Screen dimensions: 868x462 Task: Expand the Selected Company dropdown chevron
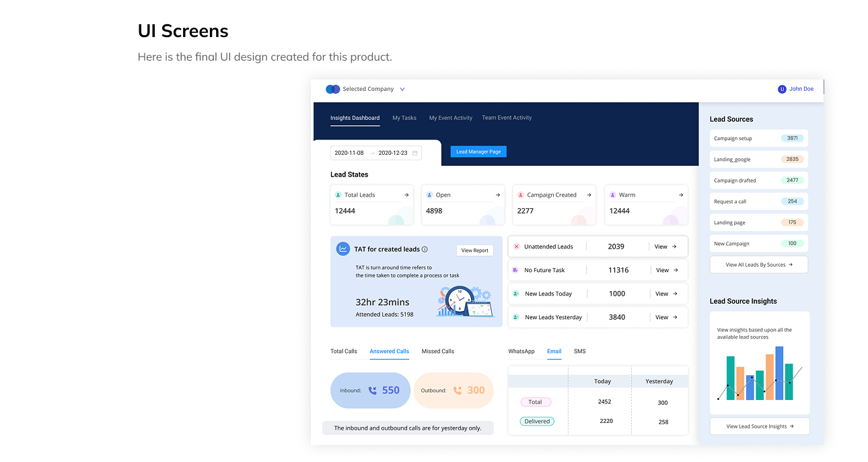(402, 89)
